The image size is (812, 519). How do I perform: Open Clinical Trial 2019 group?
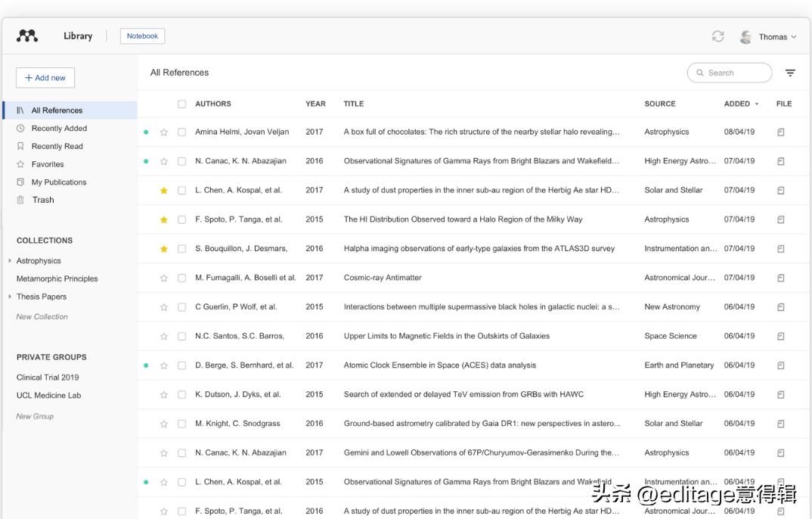point(48,377)
